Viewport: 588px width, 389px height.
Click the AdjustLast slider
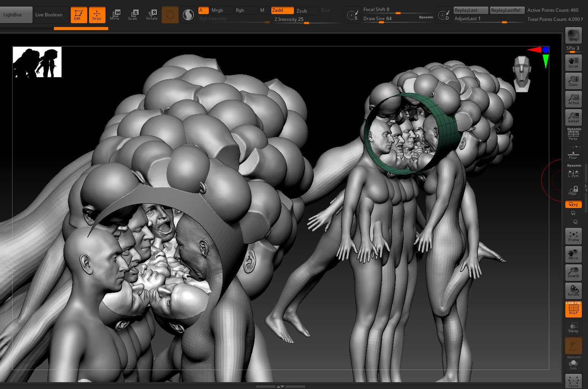click(489, 19)
